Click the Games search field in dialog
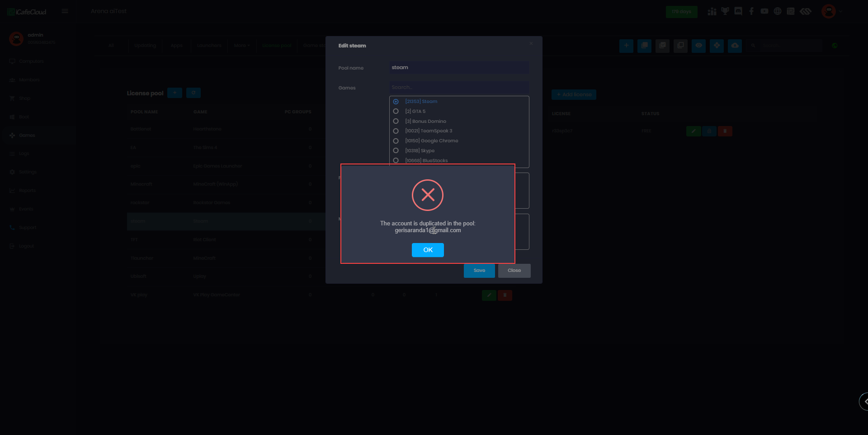868x435 pixels. (x=458, y=88)
